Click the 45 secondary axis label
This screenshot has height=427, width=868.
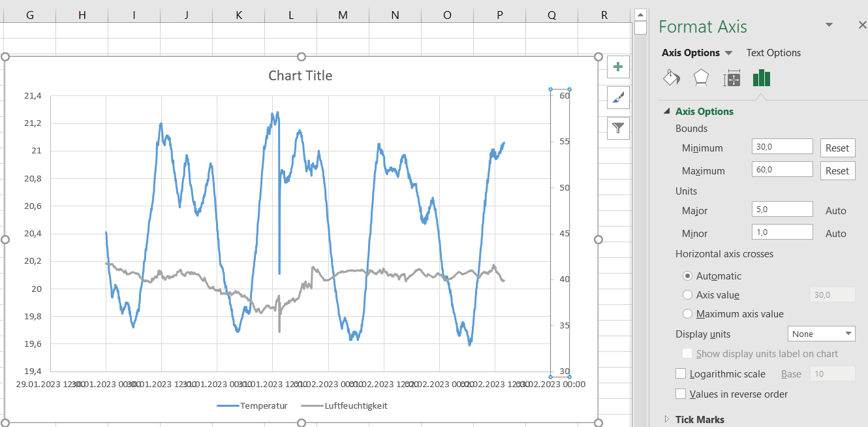pyautogui.click(x=565, y=233)
